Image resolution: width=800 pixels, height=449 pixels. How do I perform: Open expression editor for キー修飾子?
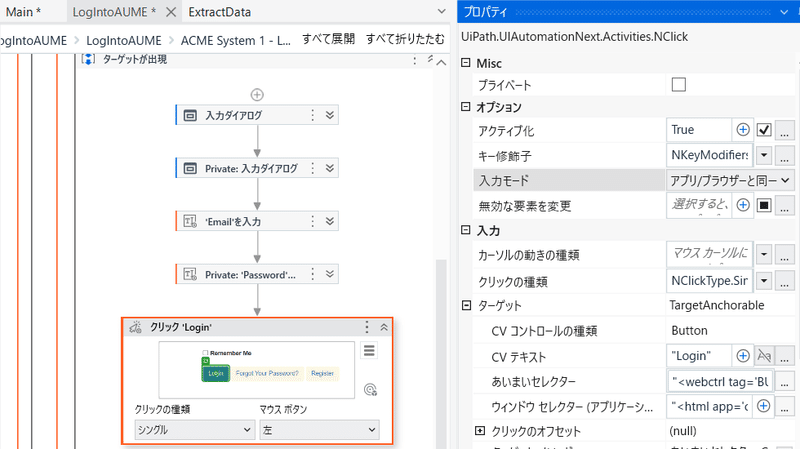pyautogui.click(x=785, y=155)
